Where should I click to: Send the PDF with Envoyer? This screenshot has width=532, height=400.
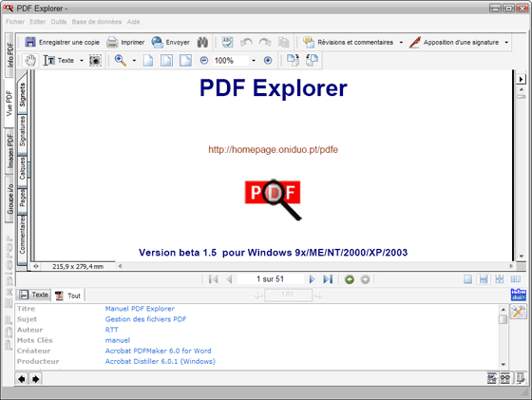coord(170,42)
